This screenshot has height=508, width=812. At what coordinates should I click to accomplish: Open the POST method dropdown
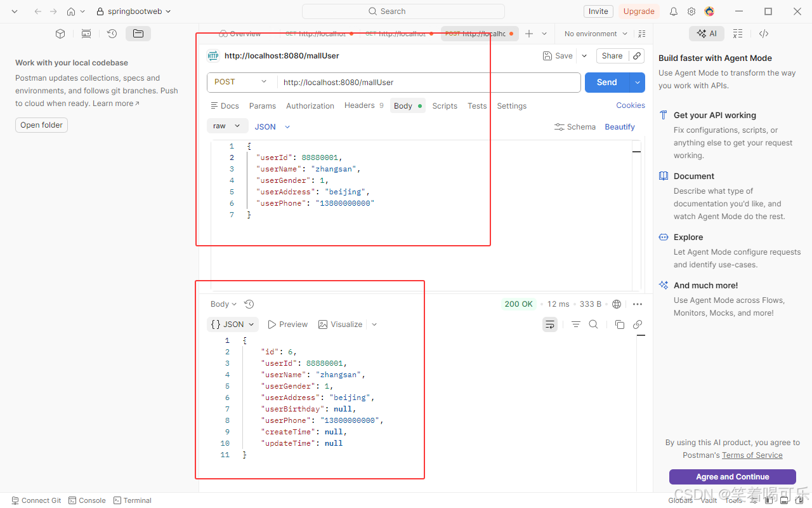[x=242, y=83]
